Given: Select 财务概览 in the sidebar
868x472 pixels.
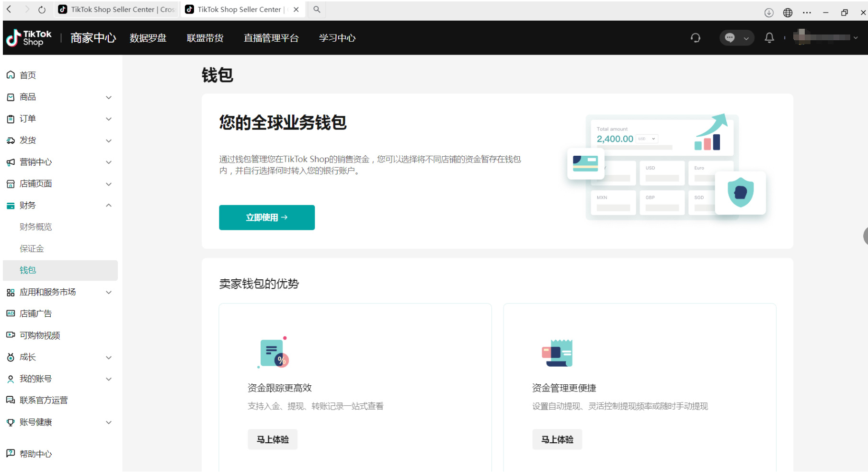Looking at the screenshot, I should (x=35, y=227).
